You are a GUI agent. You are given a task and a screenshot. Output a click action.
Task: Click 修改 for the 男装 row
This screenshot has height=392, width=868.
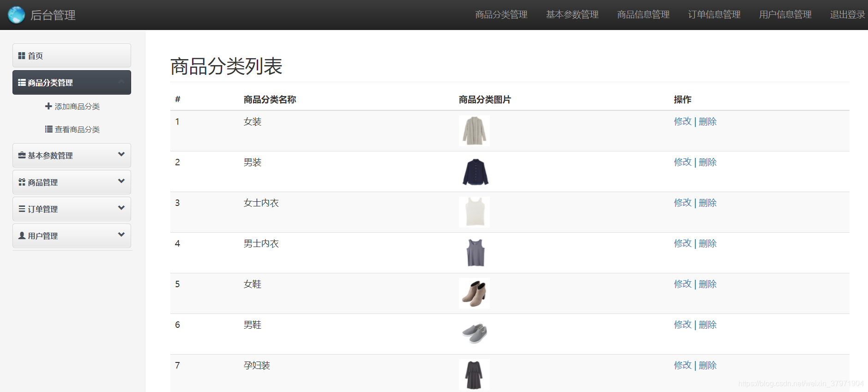click(x=683, y=162)
